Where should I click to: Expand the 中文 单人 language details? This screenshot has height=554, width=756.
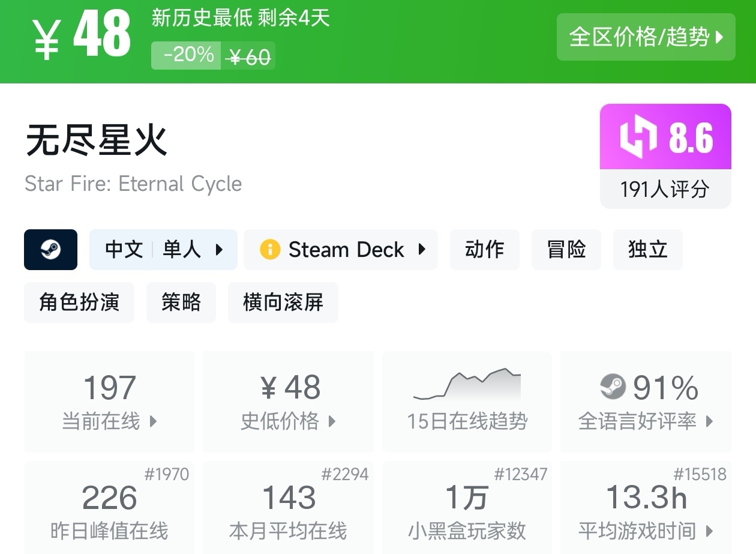(x=163, y=250)
